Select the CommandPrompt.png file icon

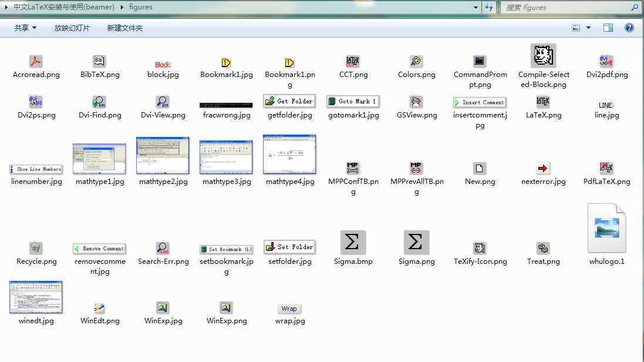pos(479,62)
